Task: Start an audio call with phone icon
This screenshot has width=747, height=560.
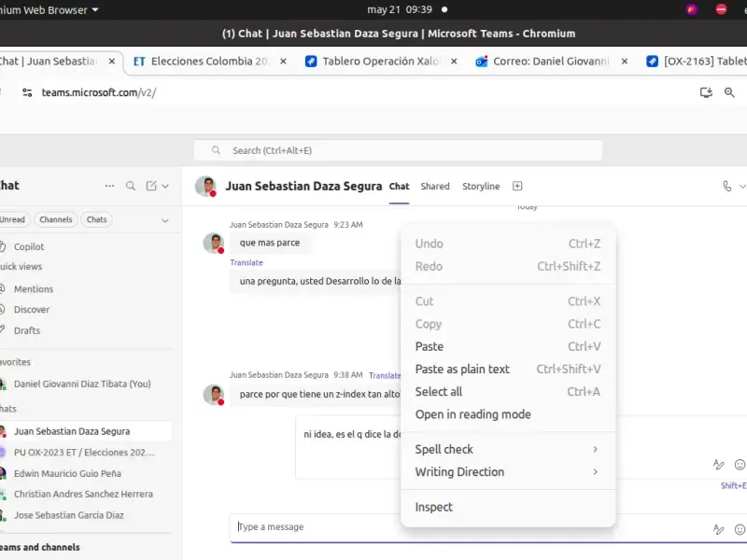Action: (727, 186)
